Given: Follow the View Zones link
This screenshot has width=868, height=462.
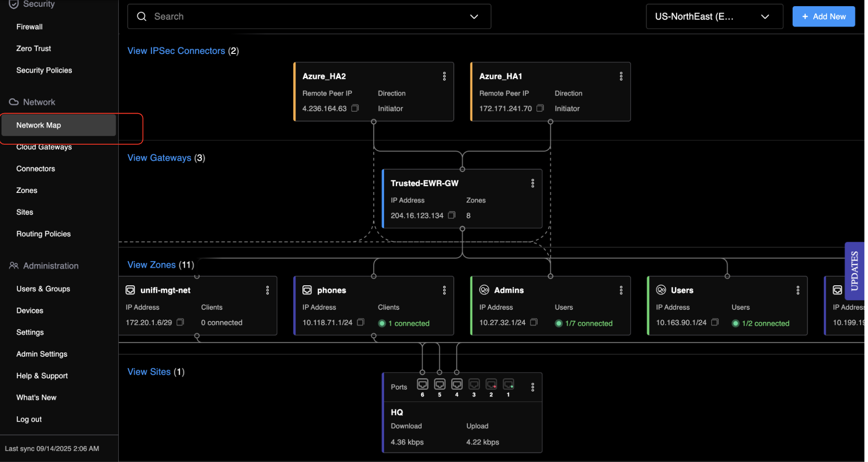Looking at the screenshot, I should pyautogui.click(x=151, y=265).
